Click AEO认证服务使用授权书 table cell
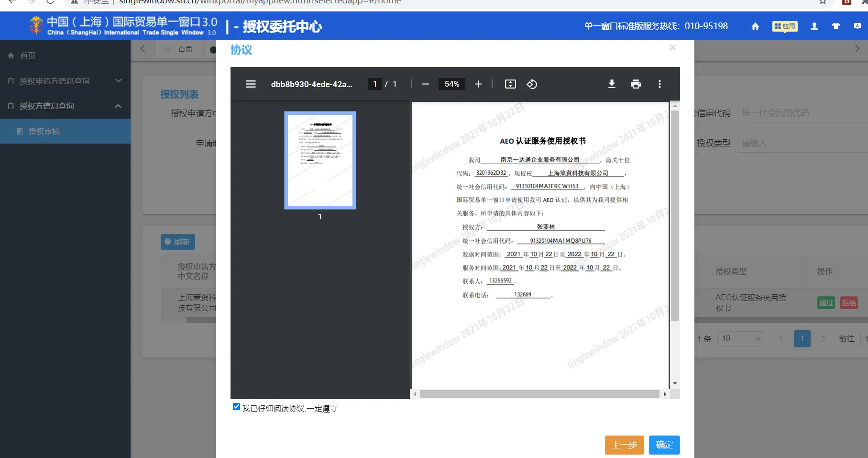 coord(751,302)
